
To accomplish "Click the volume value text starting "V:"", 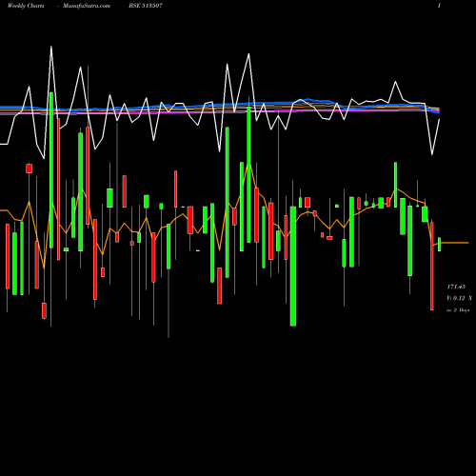I will [x=459, y=298].
